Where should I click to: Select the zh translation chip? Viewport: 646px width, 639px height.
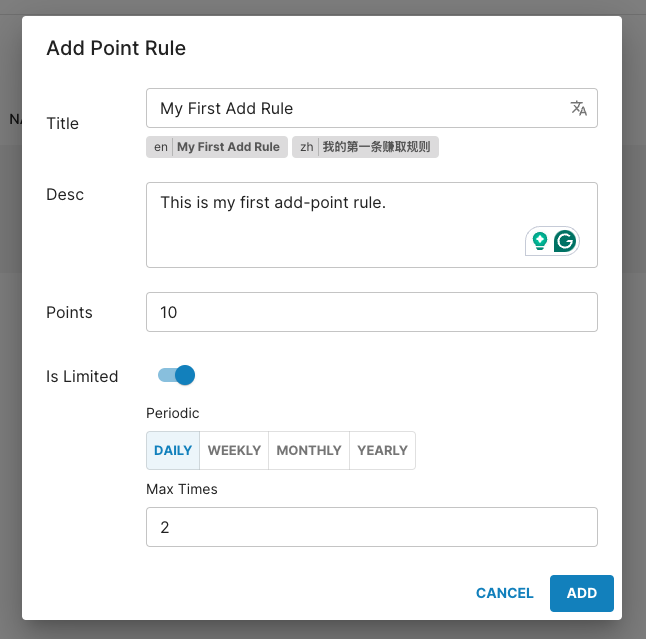click(x=366, y=147)
